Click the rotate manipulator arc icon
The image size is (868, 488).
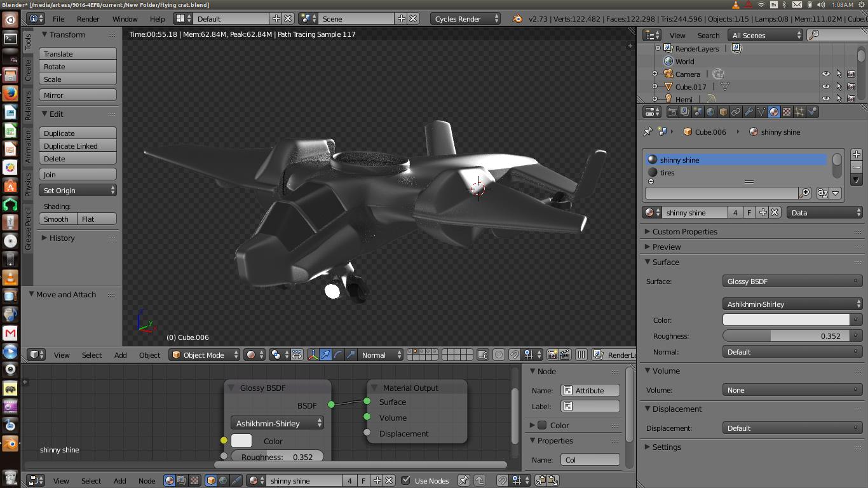pyautogui.click(x=338, y=355)
